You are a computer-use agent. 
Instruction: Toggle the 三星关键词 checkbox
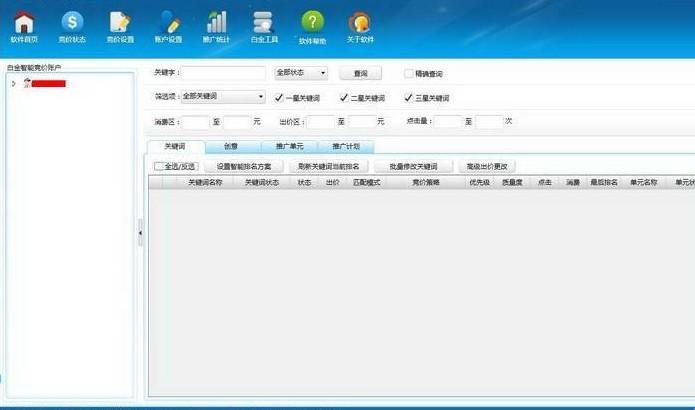408,98
